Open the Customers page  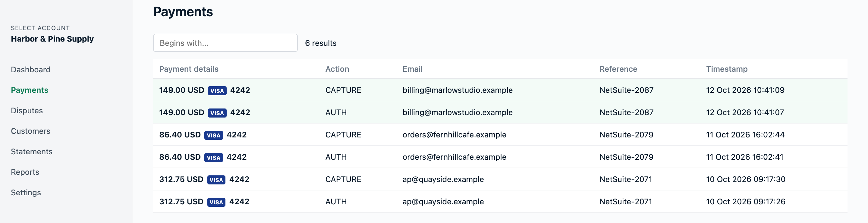[31, 131]
